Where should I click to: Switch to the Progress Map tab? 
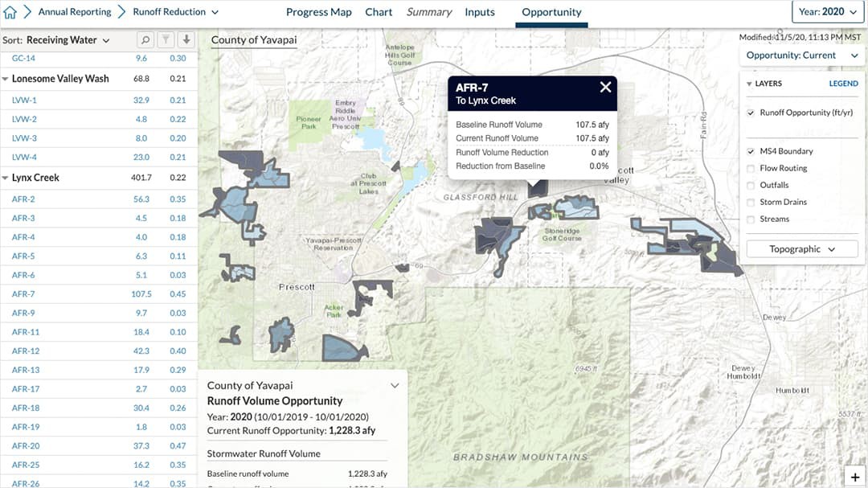(319, 12)
